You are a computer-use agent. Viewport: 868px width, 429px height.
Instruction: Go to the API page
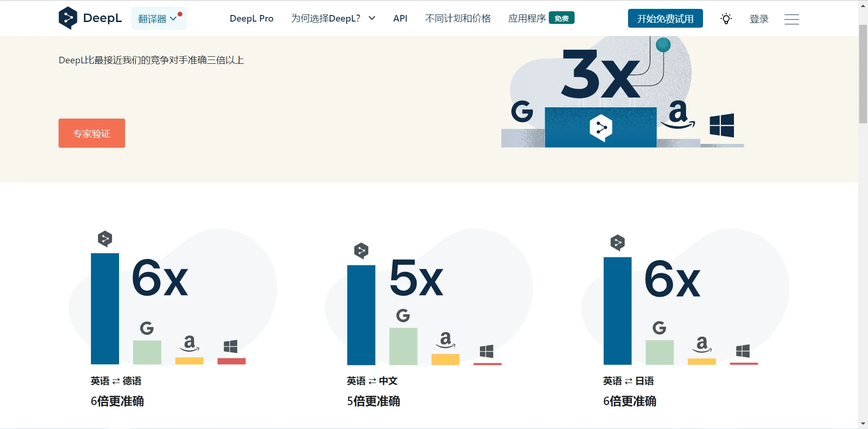400,18
